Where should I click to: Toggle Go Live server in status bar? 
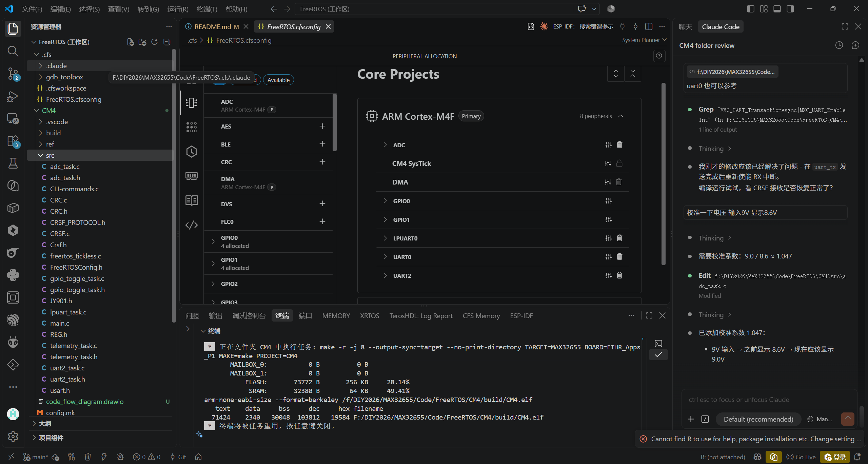[801, 457]
